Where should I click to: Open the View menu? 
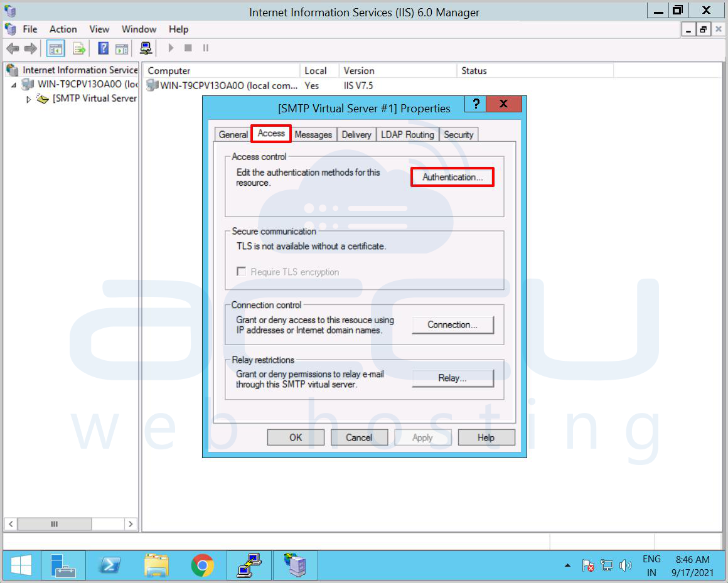[99, 29]
